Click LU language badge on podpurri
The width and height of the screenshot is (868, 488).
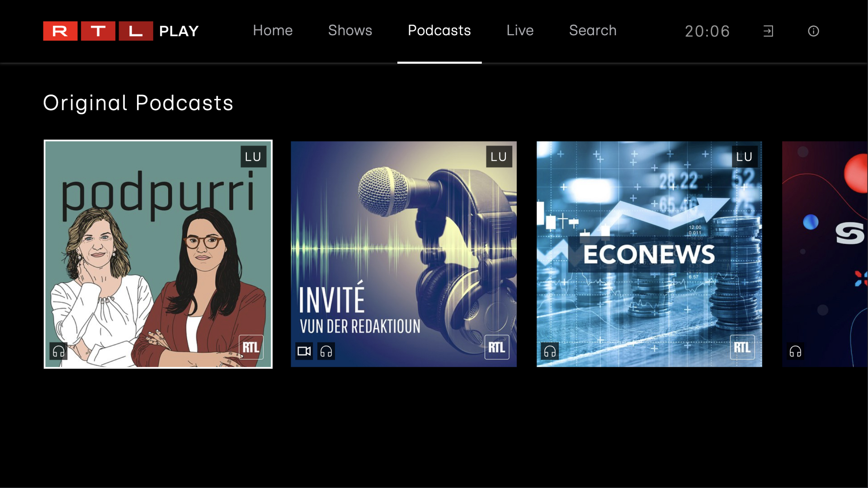pos(253,157)
